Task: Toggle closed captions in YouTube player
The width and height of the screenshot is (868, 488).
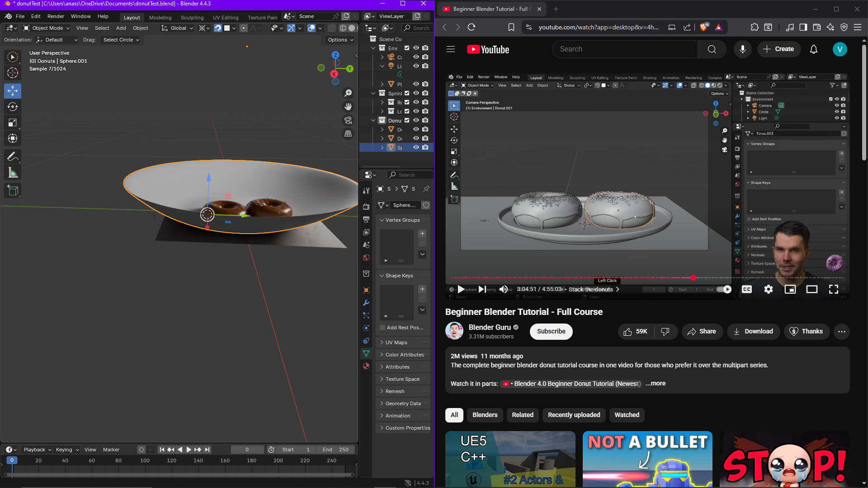Action: [x=747, y=289]
